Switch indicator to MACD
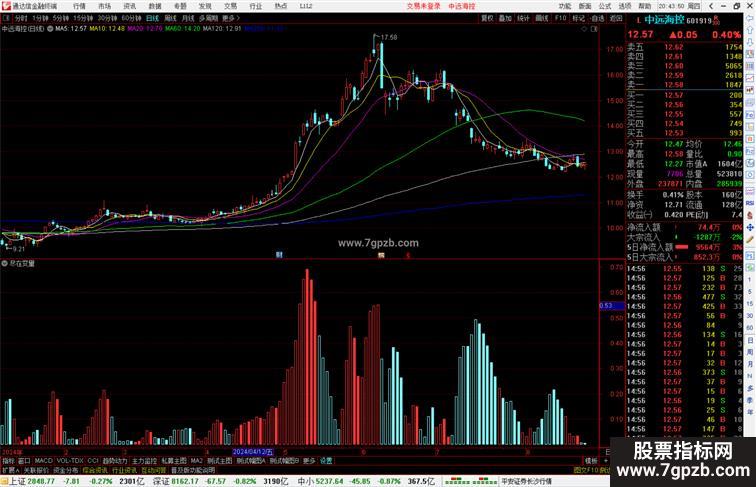This screenshot has width=756, height=487. 43,461
